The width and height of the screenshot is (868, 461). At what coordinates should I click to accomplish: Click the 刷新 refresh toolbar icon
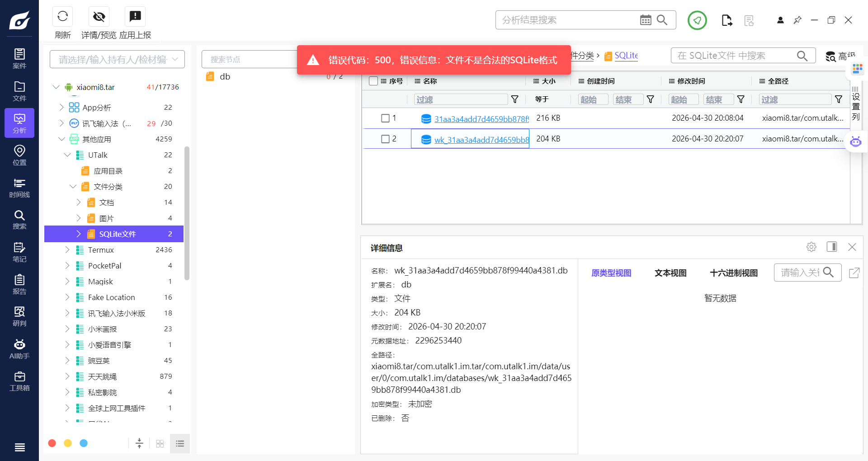[x=63, y=17]
